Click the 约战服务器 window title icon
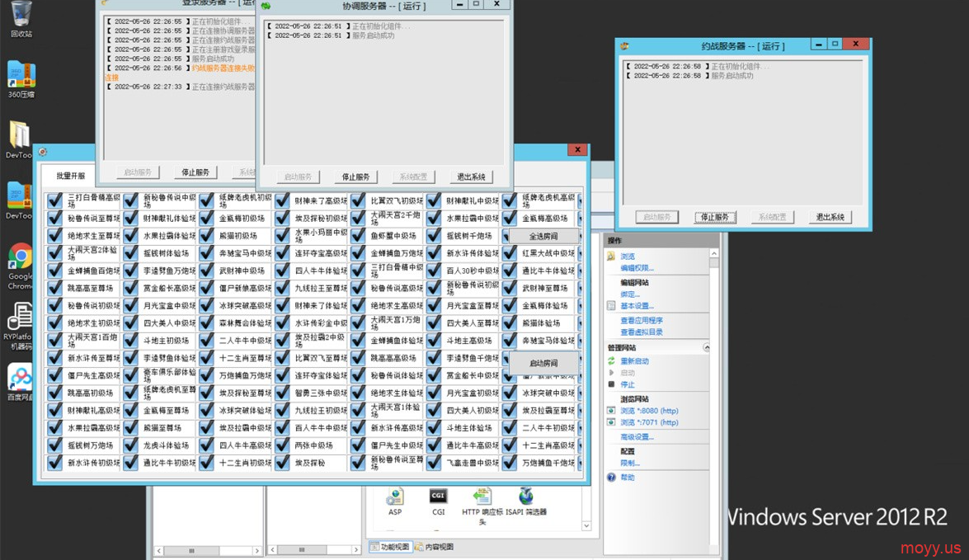 (x=624, y=45)
